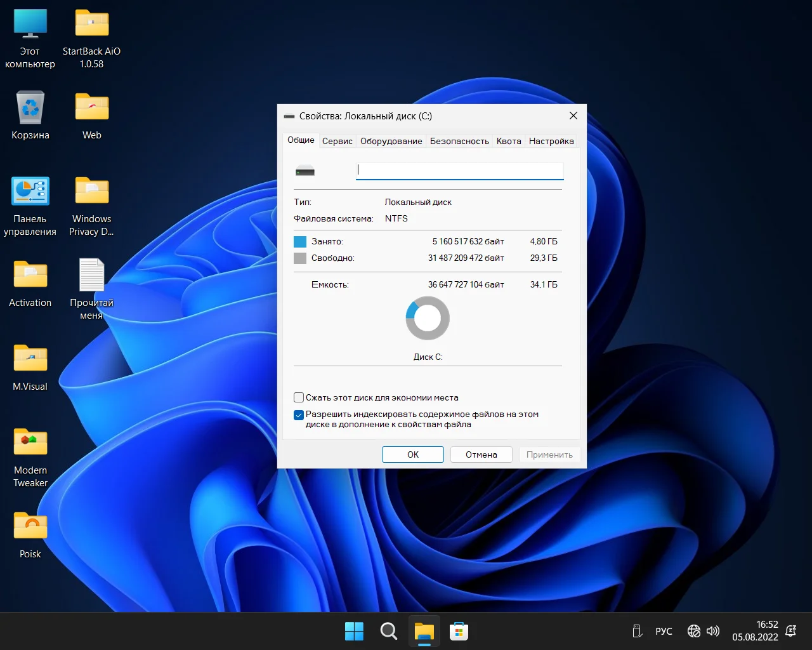Click the drive icon in the properties dialog
The width and height of the screenshot is (812, 650).
[305, 171]
